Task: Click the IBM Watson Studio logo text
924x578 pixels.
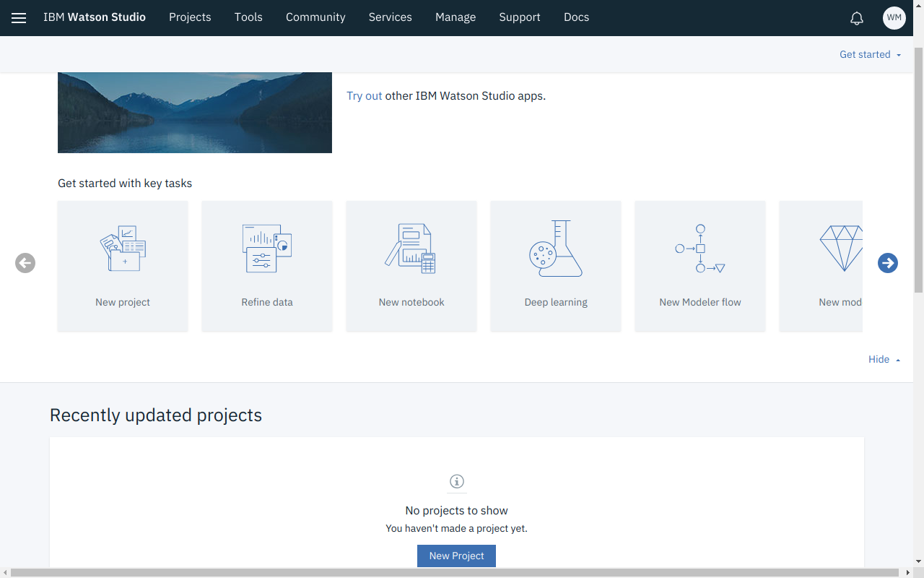Action: (95, 17)
